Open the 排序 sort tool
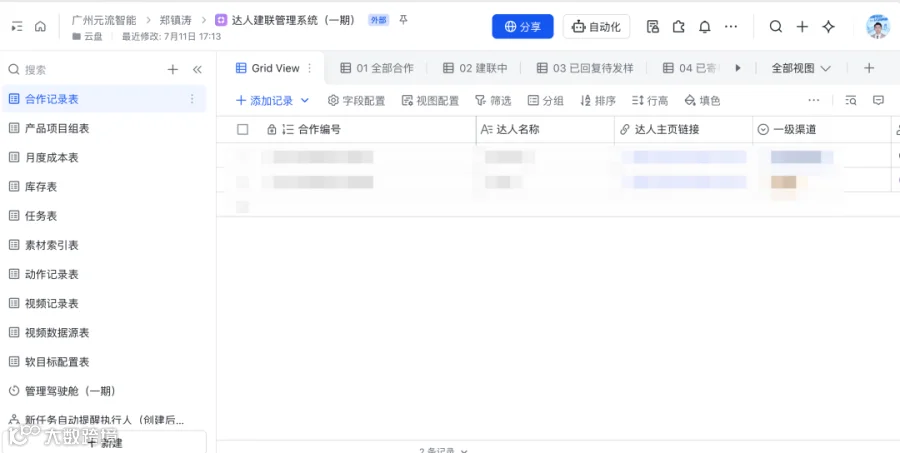This screenshot has width=900, height=453. click(x=598, y=100)
